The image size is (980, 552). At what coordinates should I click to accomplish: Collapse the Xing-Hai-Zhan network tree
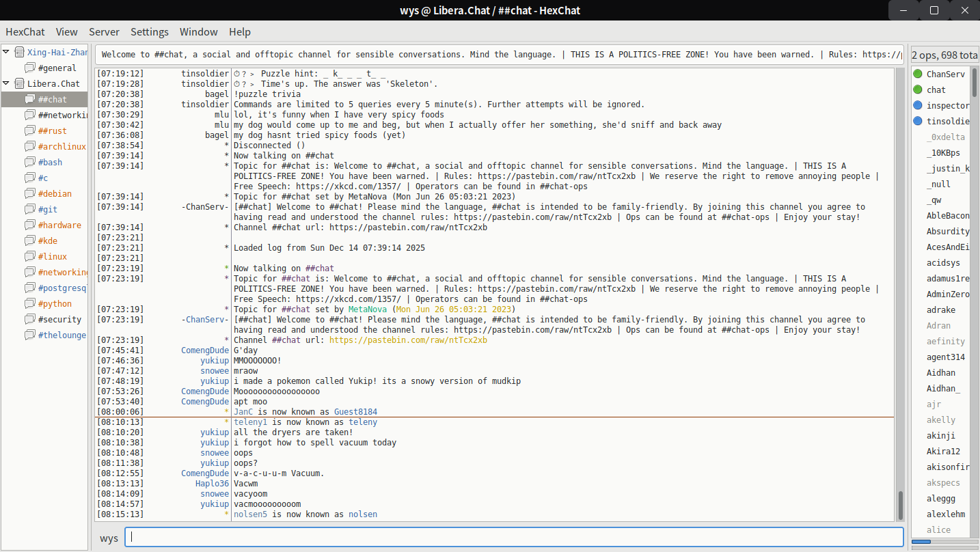coord(6,52)
